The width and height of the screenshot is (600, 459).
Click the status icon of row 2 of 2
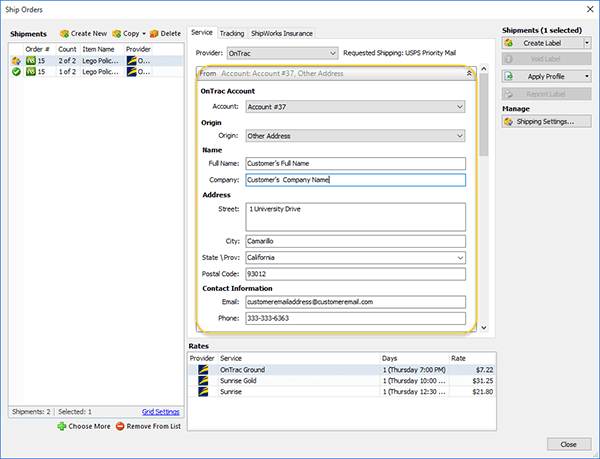(16, 61)
